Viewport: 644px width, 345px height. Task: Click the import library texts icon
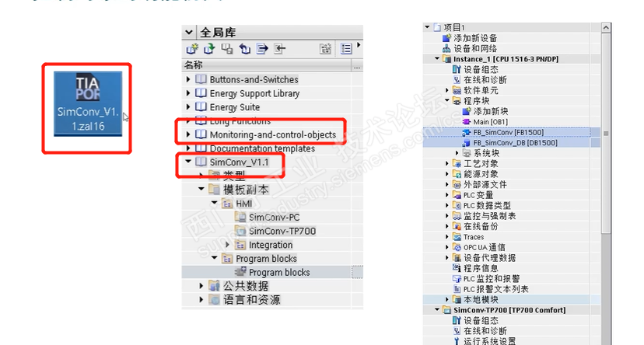pos(280,49)
